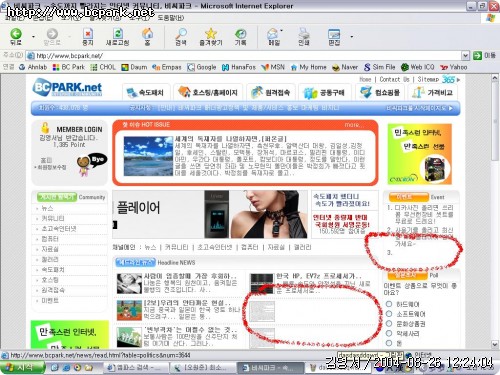Open the HOT ISSUE landscape thumbnail
500x375 pixels.
click(148, 156)
